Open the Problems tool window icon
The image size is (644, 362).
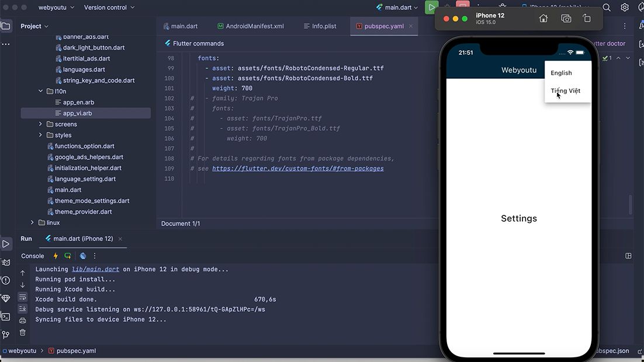coord(6,280)
